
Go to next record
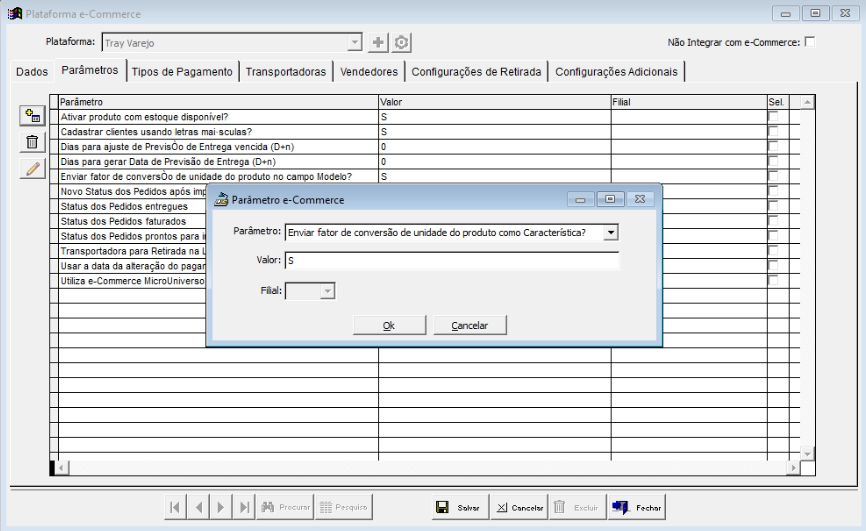[x=221, y=507]
